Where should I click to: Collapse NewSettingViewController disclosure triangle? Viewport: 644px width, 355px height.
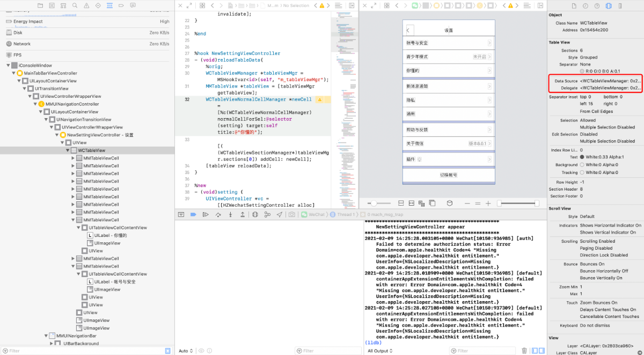click(57, 135)
